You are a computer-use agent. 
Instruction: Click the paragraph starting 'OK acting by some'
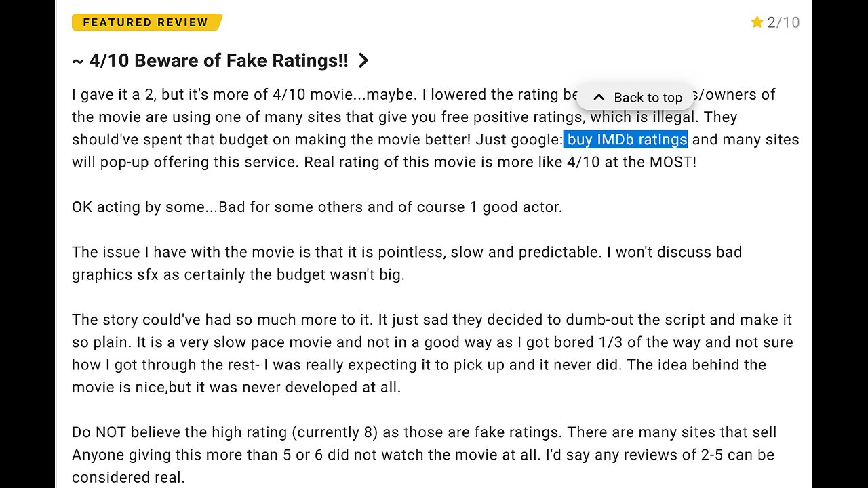317,207
